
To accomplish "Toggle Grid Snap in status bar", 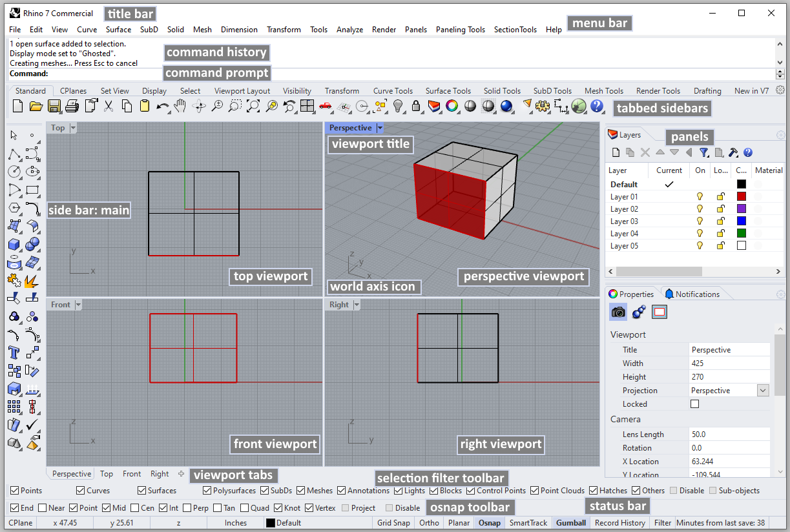I will 393,523.
